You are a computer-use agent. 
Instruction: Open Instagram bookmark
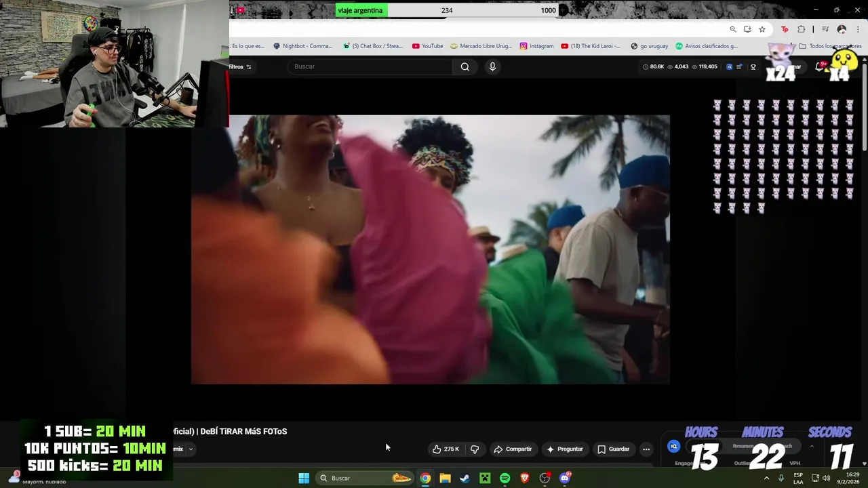coord(537,46)
